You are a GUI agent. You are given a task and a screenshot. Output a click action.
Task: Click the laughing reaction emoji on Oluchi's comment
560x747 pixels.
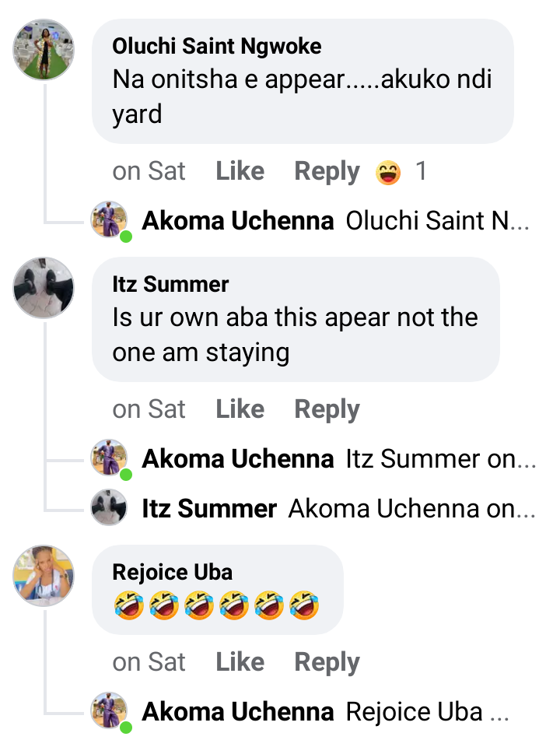[x=388, y=171]
